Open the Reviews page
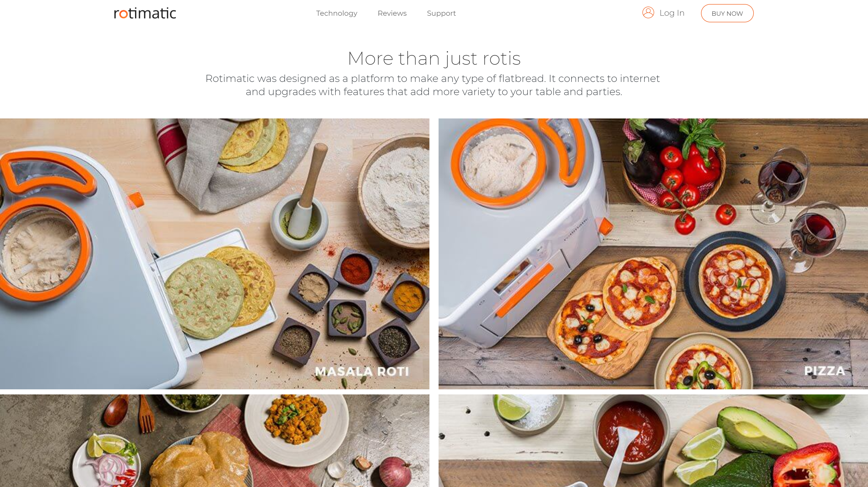Viewport: 868px width, 487px height. pyautogui.click(x=392, y=13)
